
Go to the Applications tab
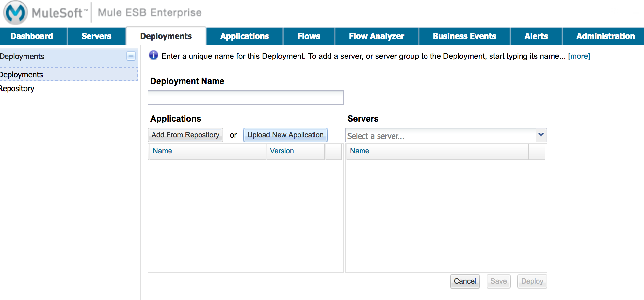coord(244,36)
